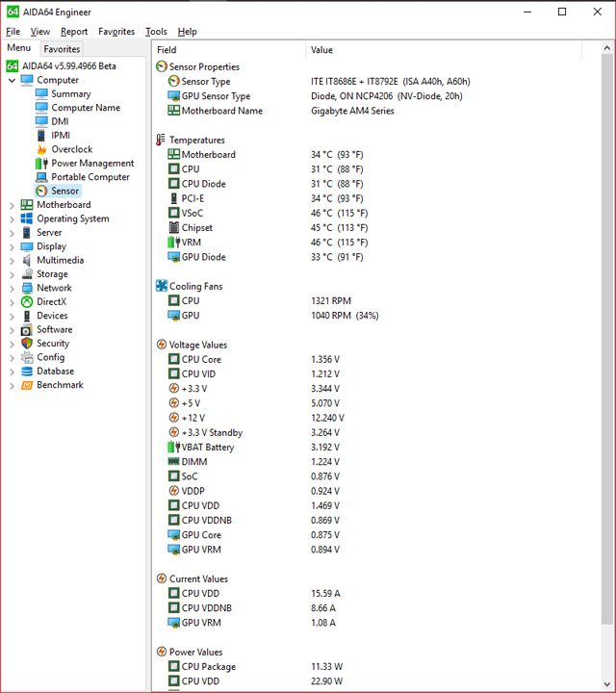The height and width of the screenshot is (693, 616).
Task: Expand the Devices tree node
Action: (x=12, y=316)
